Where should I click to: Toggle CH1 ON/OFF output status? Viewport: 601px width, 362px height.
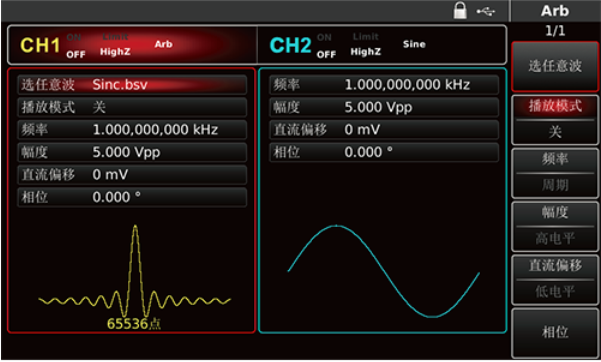click(75, 46)
